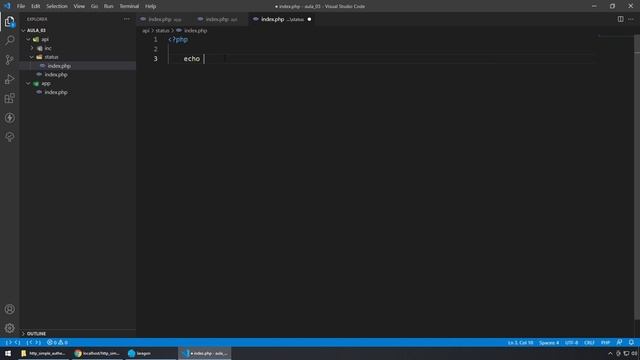The image size is (640, 360).
Task: Change language mode PHP in status bar
Action: point(605,342)
